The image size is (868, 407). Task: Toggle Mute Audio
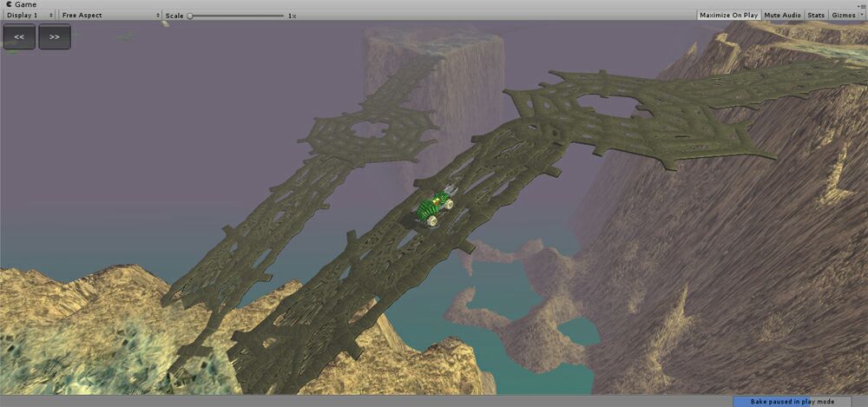783,15
